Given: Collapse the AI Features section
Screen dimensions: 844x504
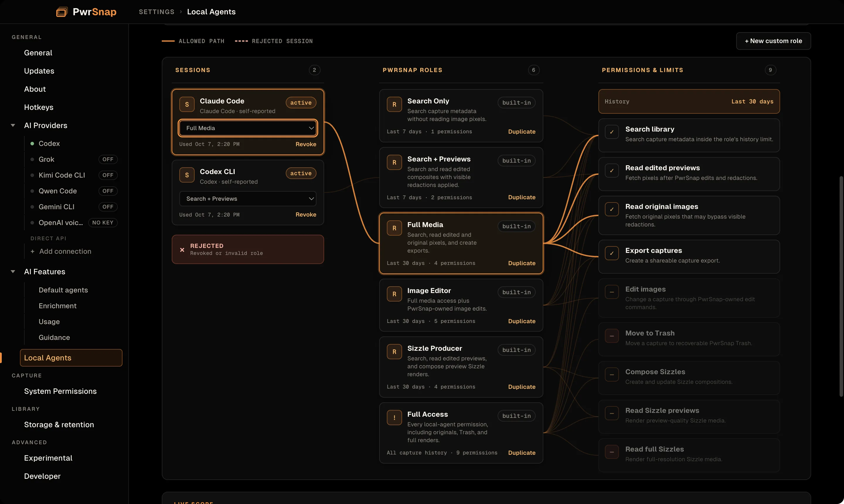Looking at the screenshot, I should click(13, 272).
